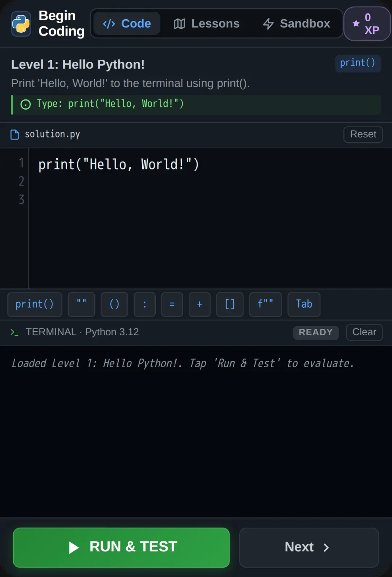The height and width of the screenshot is (577, 392).
Task: Open the Sandbox tab
Action: 296,24
